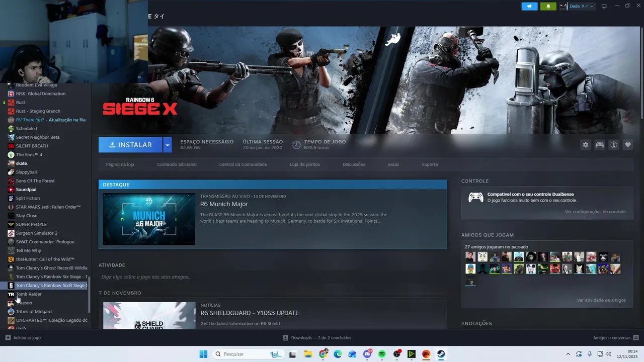Click The Sims 4 game icon
This screenshot has width=644, height=362.
(11, 155)
